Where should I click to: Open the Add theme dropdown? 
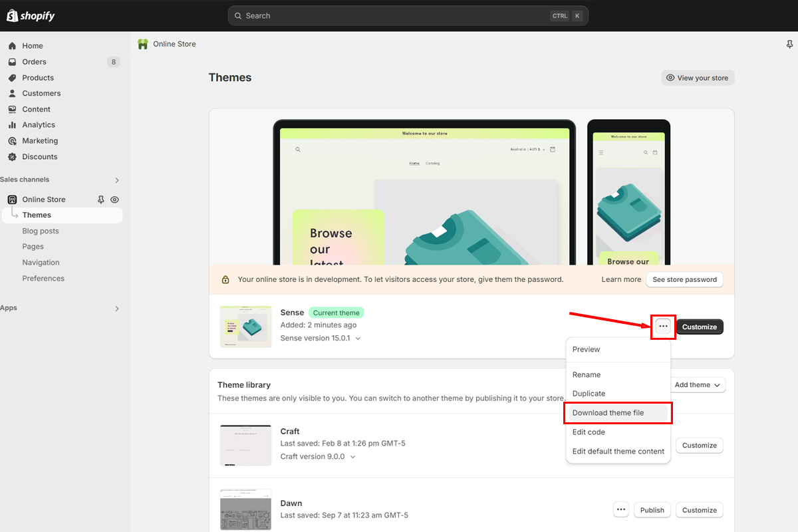click(x=697, y=385)
